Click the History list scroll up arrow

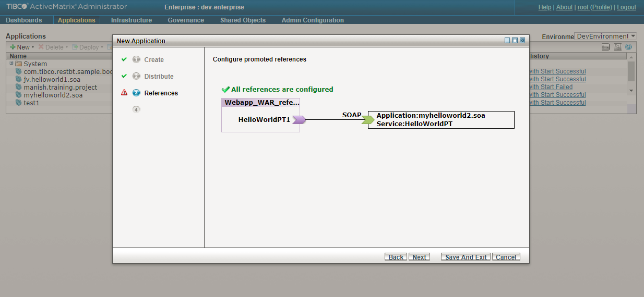(x=631, y=56)
